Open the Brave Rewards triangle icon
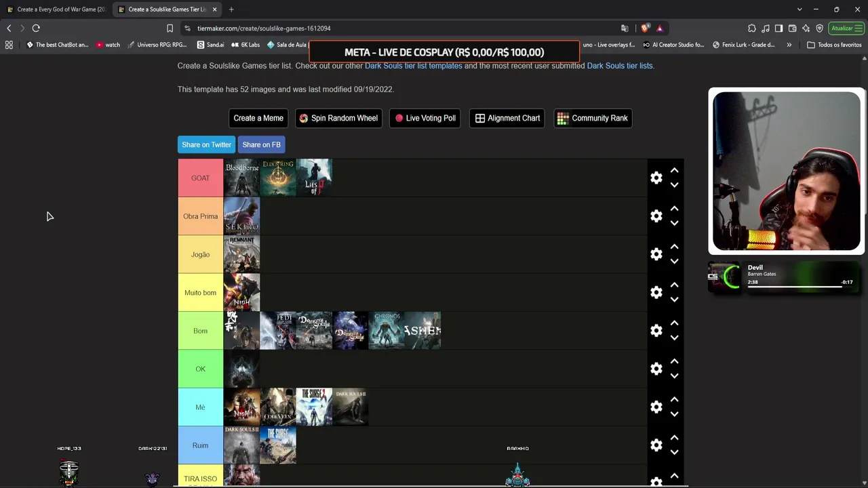This screenshot has width=868, height=488. (x=659, y=28)
